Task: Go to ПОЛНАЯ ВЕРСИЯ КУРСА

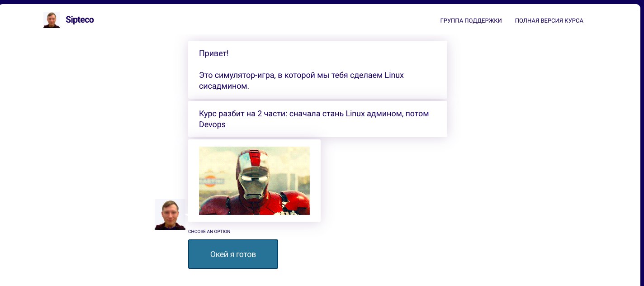Action: pos(549,21)
